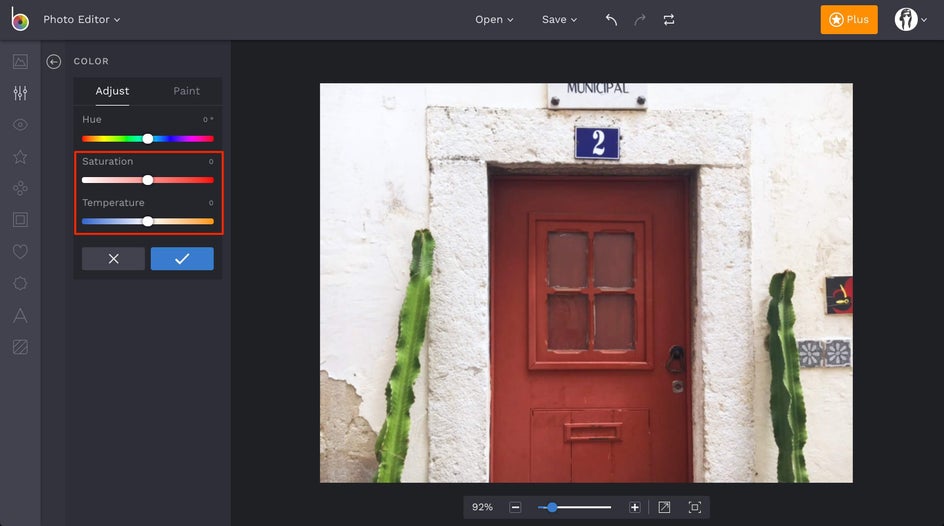Screen dimensions: 944x526
Task: Open the Artsy sidebar icon
Action: [20, 188]
